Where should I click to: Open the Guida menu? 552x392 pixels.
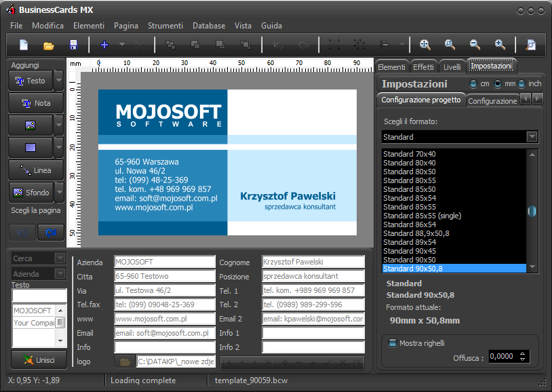271,26
